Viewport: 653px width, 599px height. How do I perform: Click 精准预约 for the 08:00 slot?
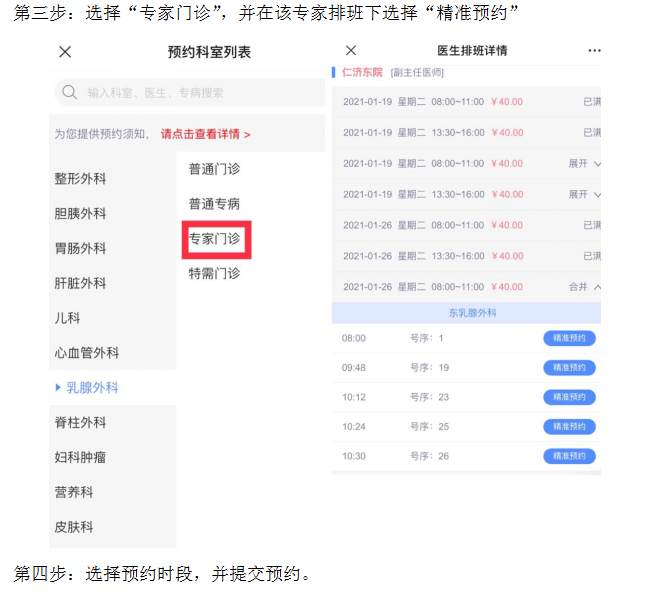click(569, 339)
